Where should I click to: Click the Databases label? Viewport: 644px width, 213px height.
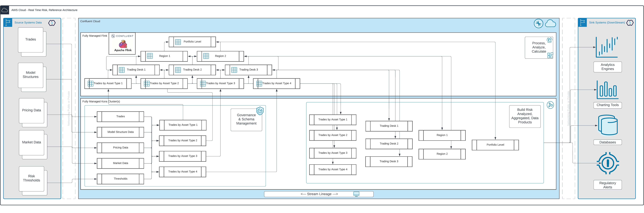point(607,142)
